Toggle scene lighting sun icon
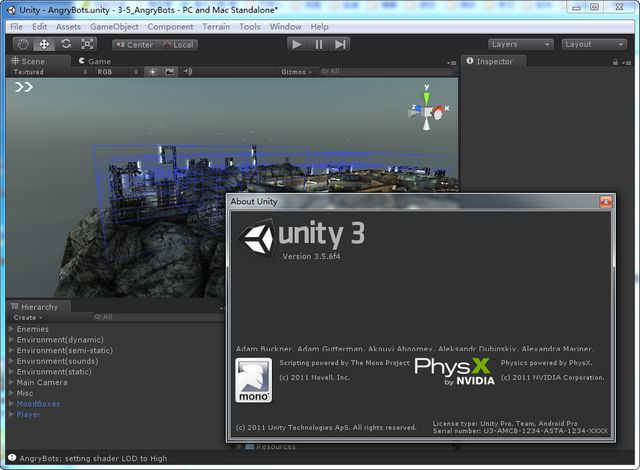The width and height of the screenshot is (640, 470). 152,72
